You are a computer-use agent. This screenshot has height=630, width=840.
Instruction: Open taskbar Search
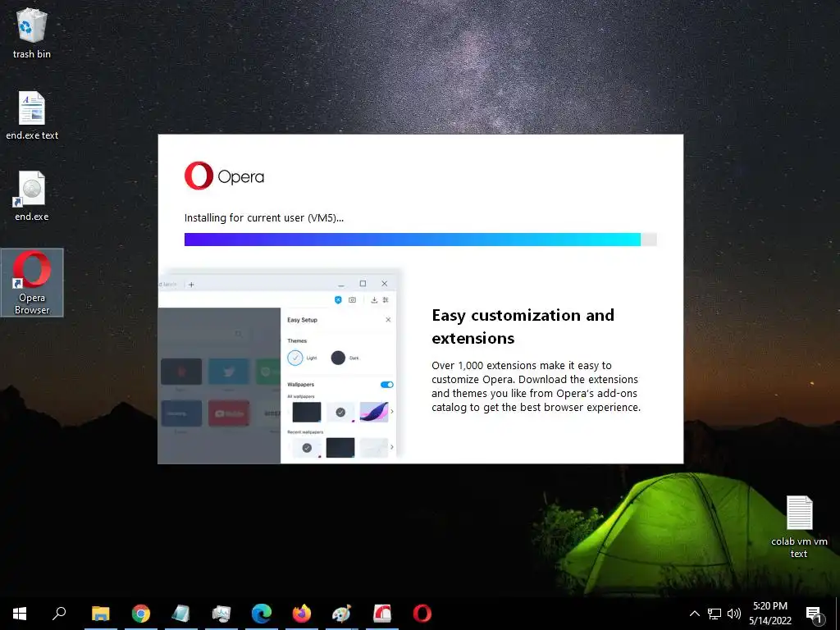click(x=59, y=614)
